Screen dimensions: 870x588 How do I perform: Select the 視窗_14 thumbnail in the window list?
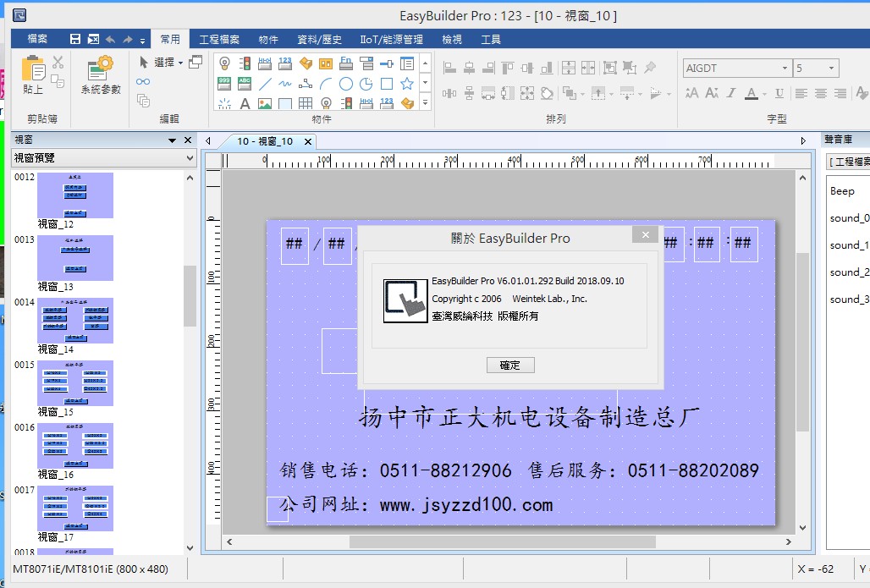[x=74, y=320]
